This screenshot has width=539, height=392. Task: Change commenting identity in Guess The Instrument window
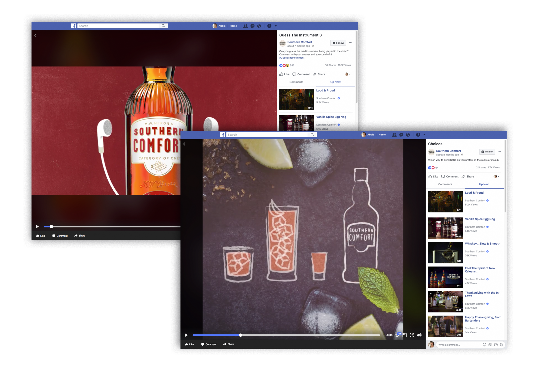[348, 74]
